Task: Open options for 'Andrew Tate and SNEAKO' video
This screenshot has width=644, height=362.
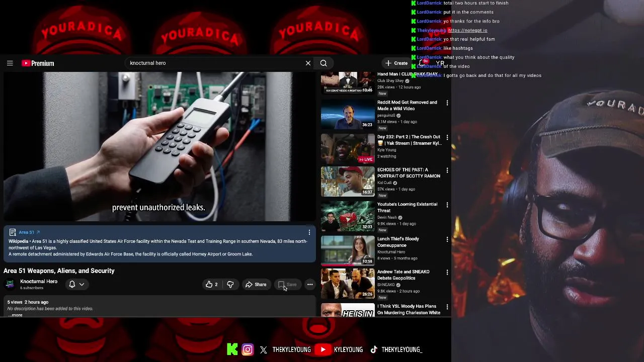Action: coord(447,273)
